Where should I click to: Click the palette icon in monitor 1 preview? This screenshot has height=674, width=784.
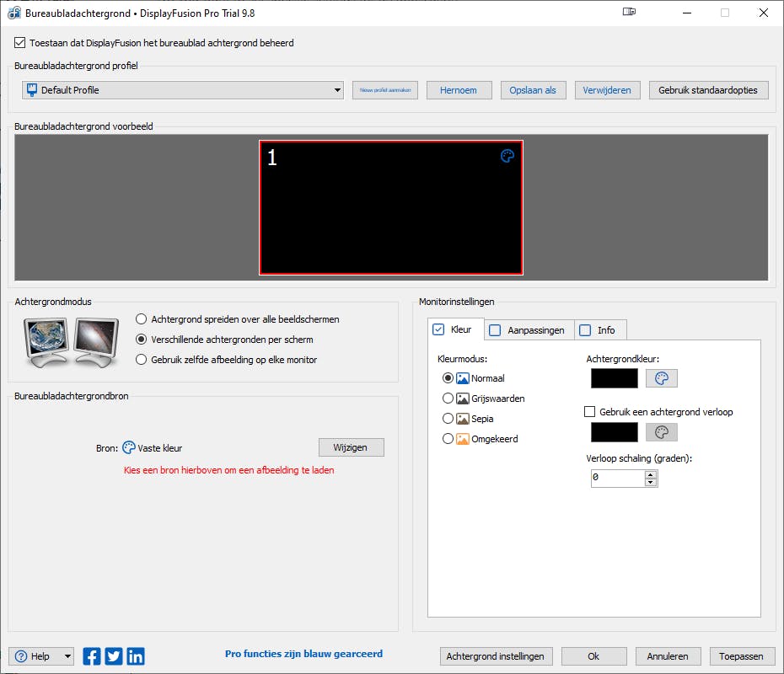pos(507,157)
